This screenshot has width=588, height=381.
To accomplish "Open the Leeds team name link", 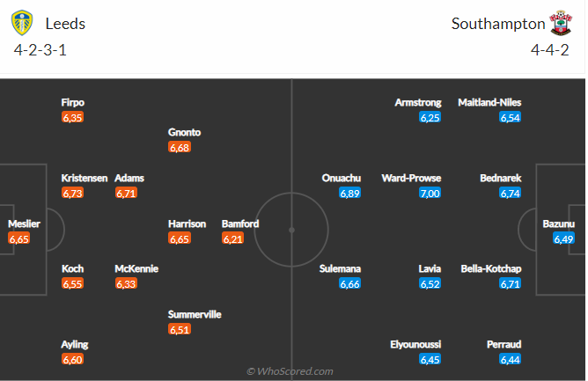I will tap(66, 25).
